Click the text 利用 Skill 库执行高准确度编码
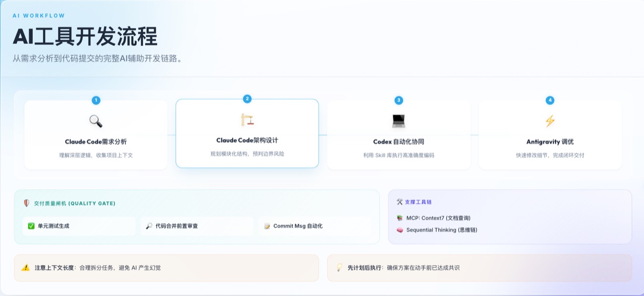Image resolution: width=644 pixels, height=296 pixels. (398, 155)
